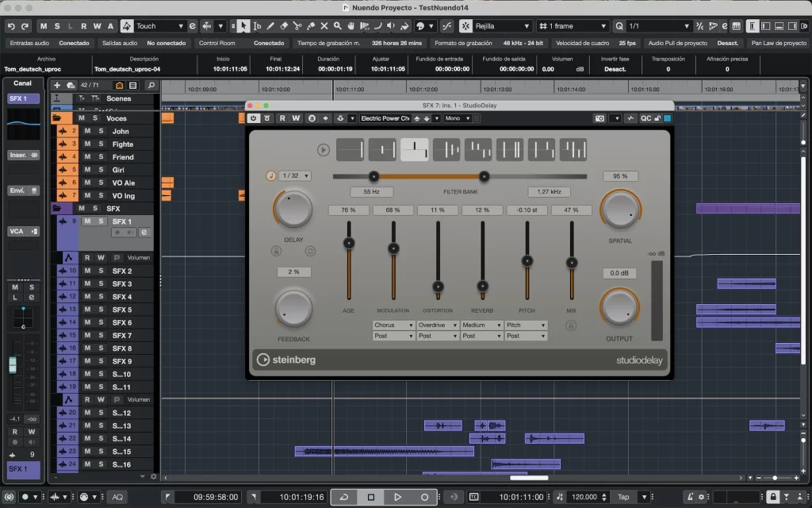Click the transport Stop button
This screenshot has width=812, height=508.
(370, 497)
